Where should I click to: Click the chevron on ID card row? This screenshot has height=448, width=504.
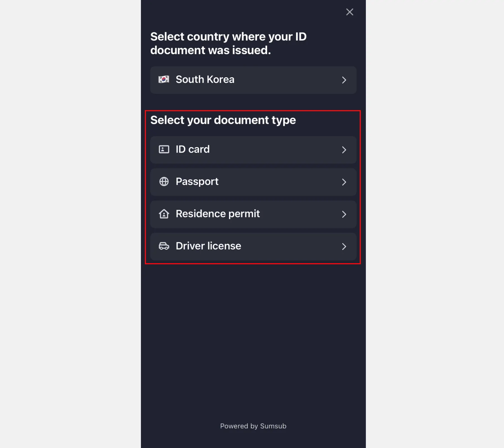344,150
